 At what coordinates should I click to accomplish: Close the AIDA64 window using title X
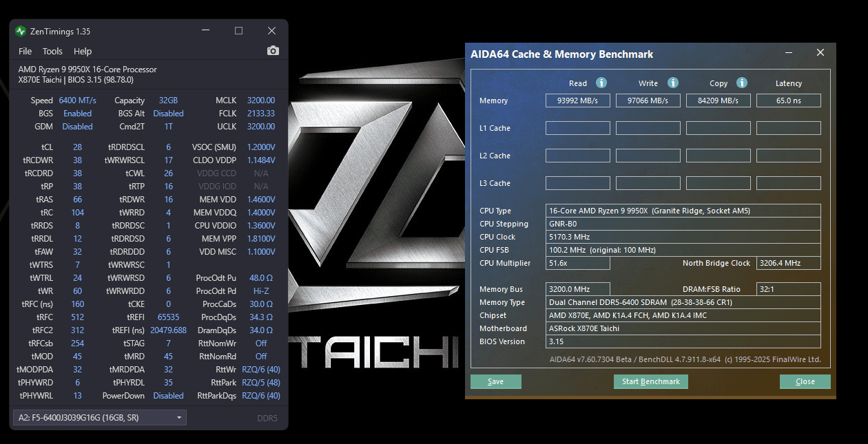click(x=820, y=53)
